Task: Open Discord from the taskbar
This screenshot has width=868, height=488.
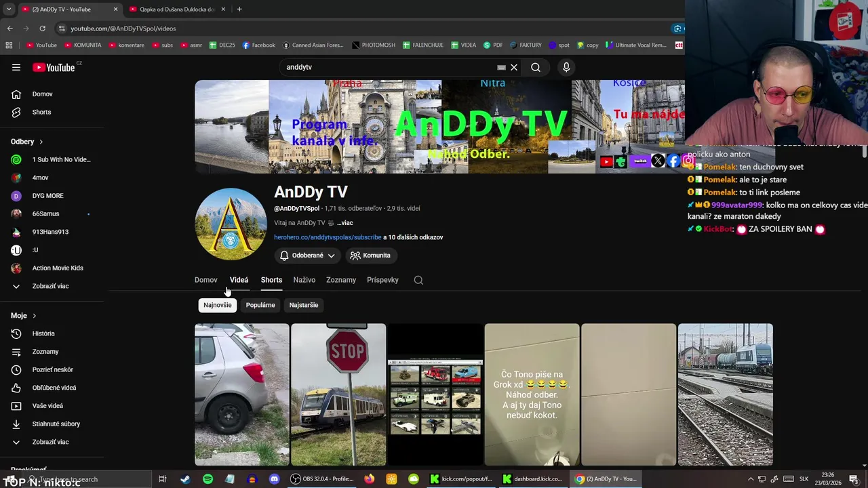Action: [x=274, y=479]
